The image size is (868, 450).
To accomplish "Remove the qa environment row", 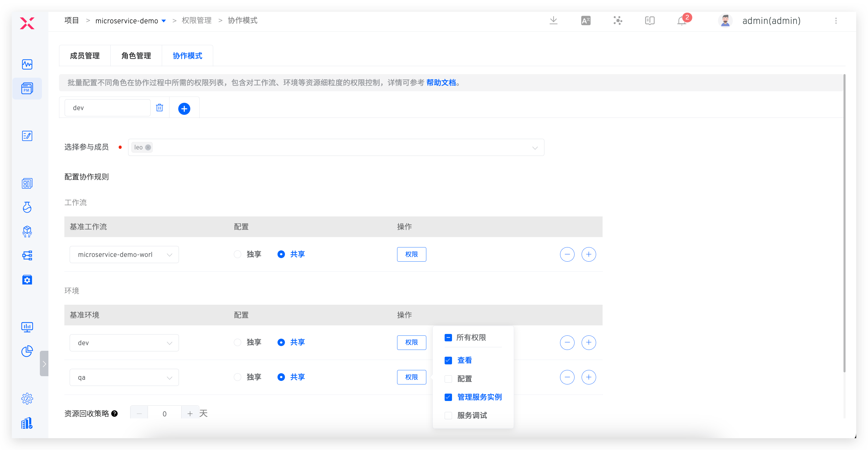I will 567,377.
